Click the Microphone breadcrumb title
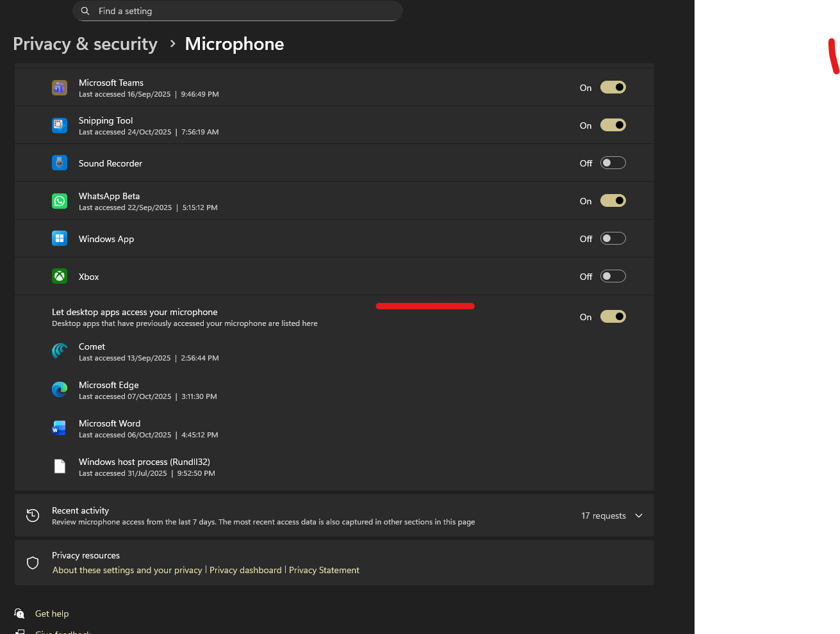840x634 pixels. (x=235, y=44)
